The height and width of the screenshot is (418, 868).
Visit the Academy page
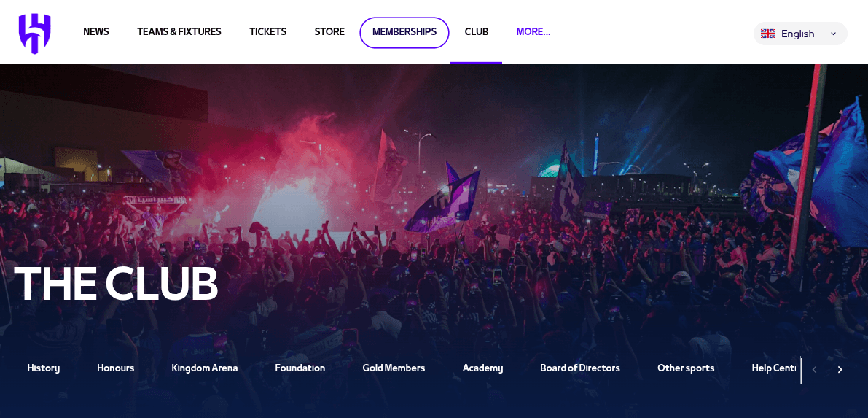(482, 368)
